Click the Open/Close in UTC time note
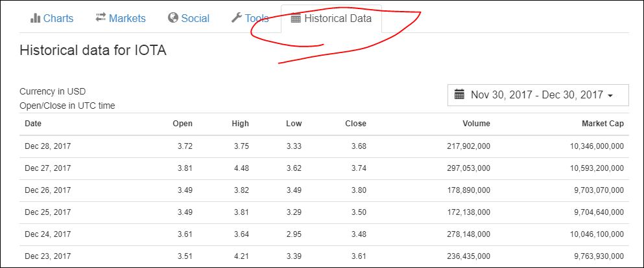This screenshot has height=268, width=644. point(67,106)
